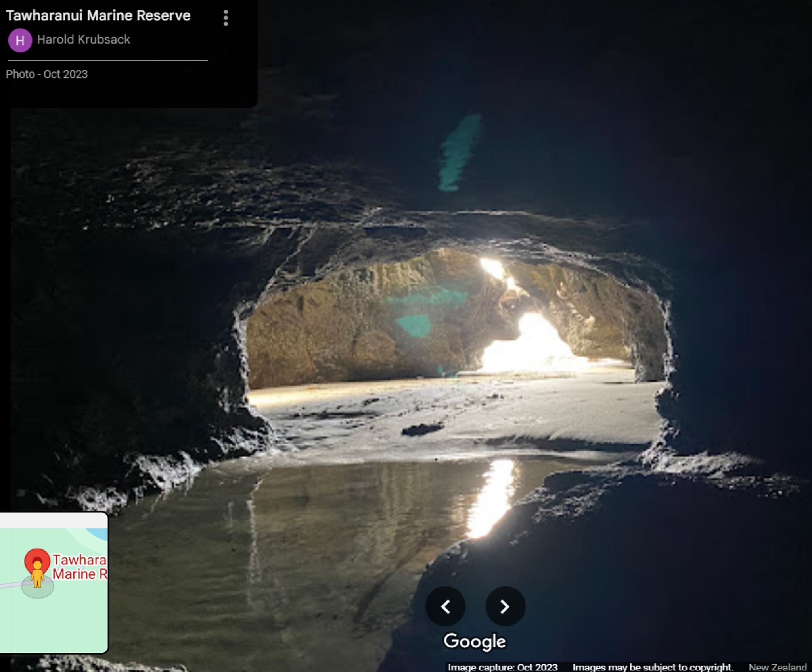Click the purple H profile avatar
Screen dimensions: 812x672
pyautogui.click(x=20, y=40)
